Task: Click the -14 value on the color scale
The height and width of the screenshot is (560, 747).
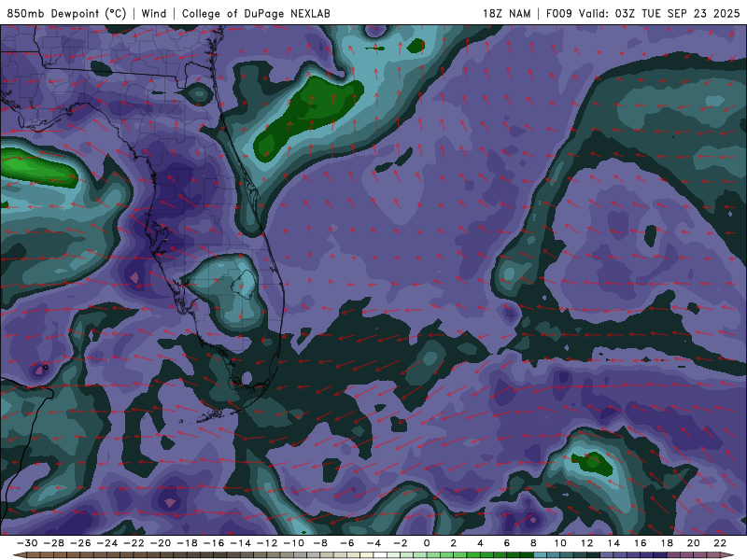Action: (x=241, y=543)
